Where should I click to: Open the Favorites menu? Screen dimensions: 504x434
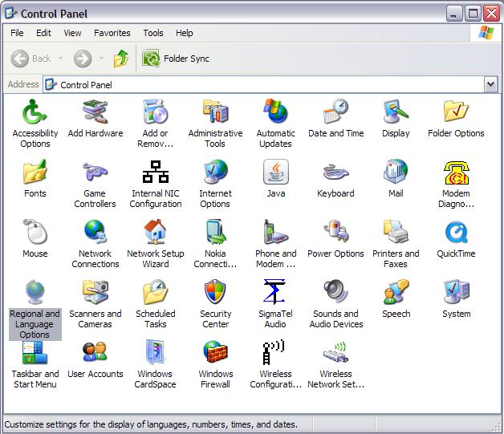pos(112,33)
